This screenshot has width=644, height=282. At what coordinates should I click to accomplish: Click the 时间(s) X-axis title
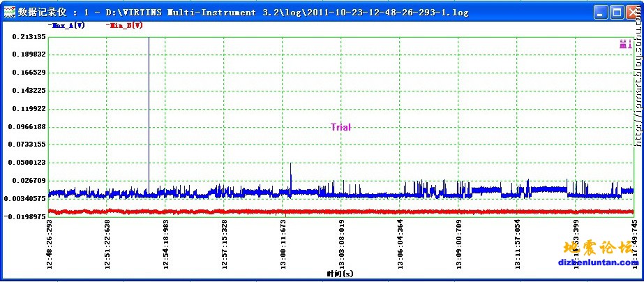[x=340, y=274]
